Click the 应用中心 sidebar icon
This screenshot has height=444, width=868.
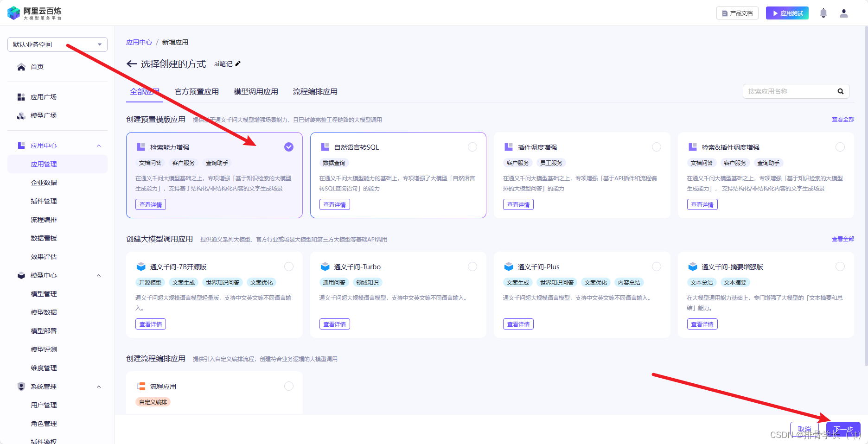[x=21, y=146]
